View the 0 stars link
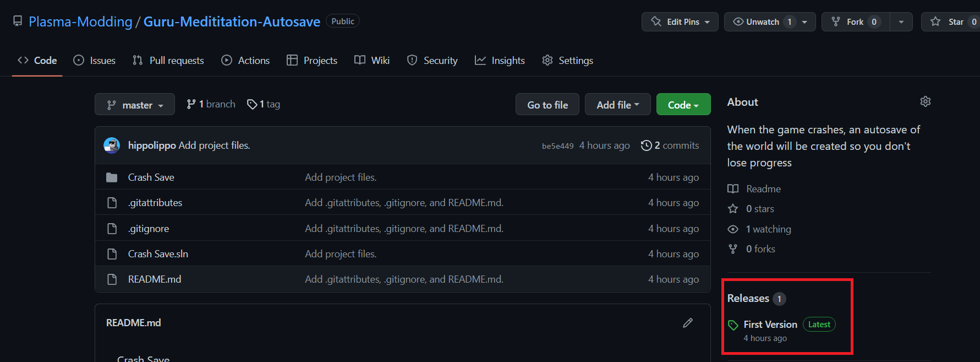This screenshot has height=362, width=980. pyautogui.click(x=760, y=209)
